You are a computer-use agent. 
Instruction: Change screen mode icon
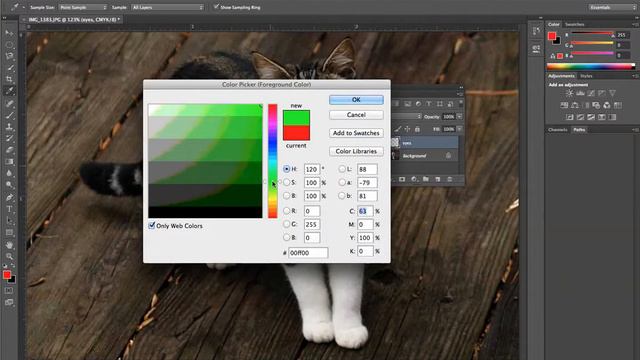[x=9, y=302]
